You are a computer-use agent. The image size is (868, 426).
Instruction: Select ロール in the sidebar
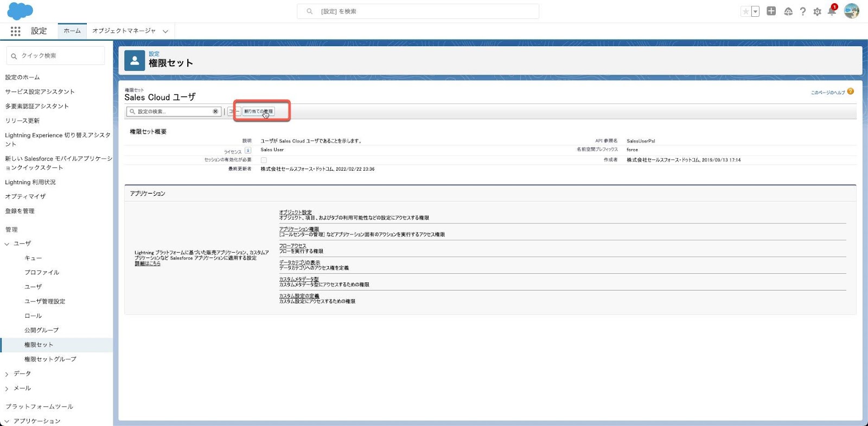tap(33, 316)
